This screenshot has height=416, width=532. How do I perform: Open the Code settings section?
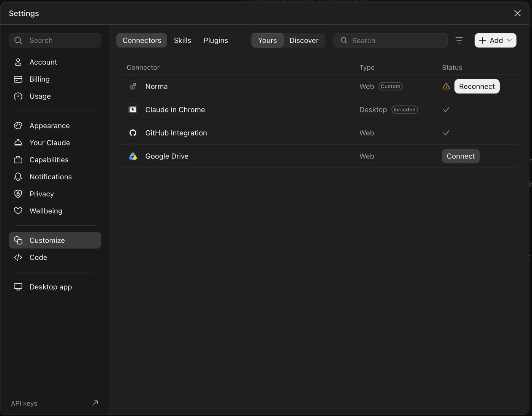pyautogui.click(x=55, y=258)
